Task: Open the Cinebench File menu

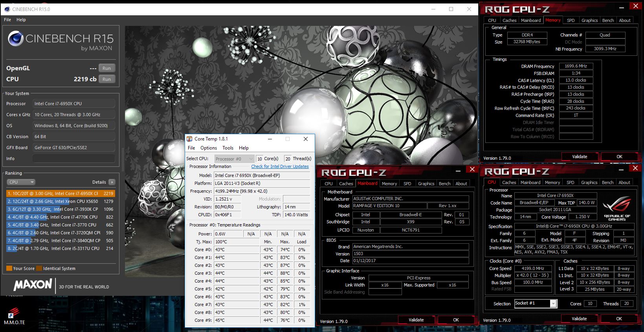Action: pyautogui.click(x=7, y=20)
